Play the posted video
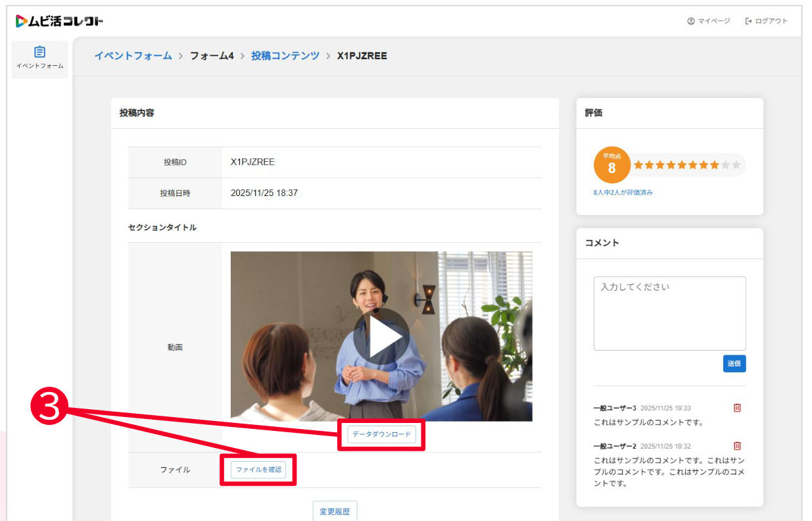The height and width of the screenshot is (521, 812). [x=381, y=336]
